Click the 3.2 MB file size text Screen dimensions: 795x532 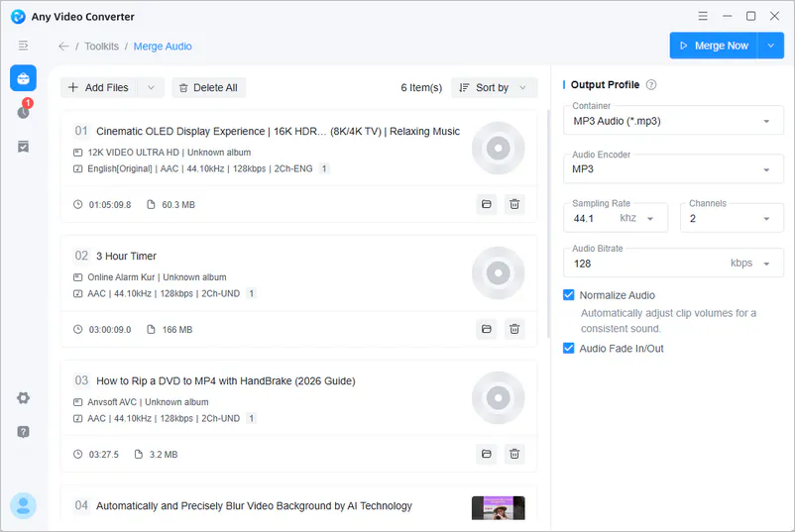[164, 455]
